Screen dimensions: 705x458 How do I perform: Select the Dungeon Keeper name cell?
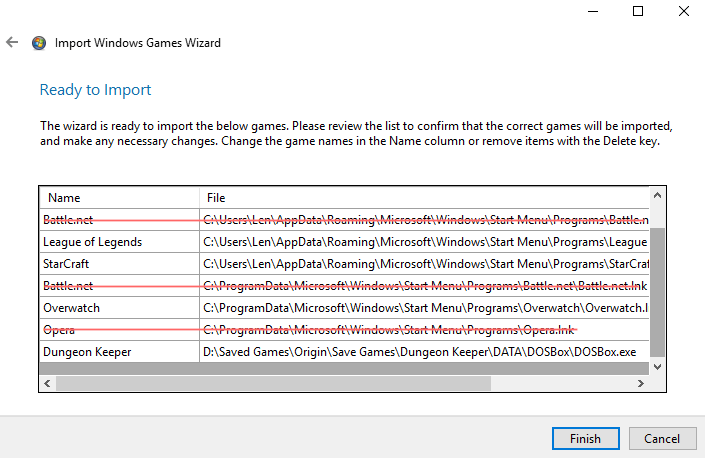tap(87, 352)
